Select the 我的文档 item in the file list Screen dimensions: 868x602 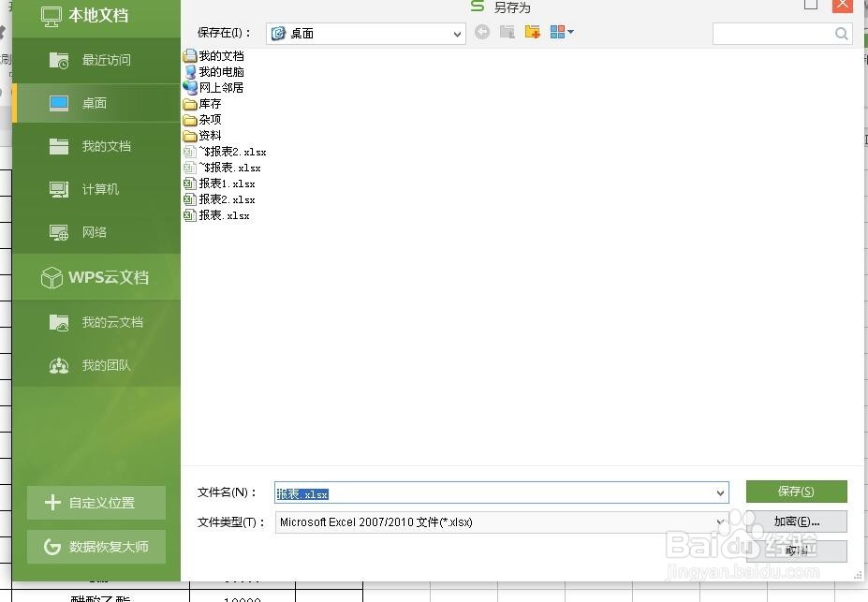pos(213,56)
